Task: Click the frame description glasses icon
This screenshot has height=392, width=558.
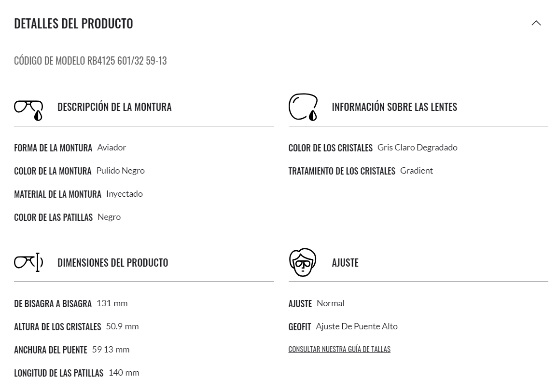Action: pyautogui.click(x=28, y=110)
